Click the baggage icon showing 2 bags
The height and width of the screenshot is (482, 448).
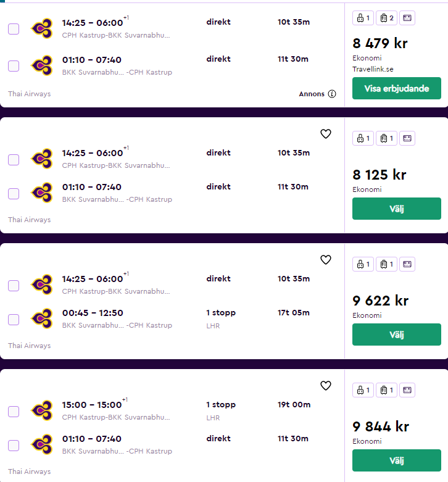tap(386, 18)
